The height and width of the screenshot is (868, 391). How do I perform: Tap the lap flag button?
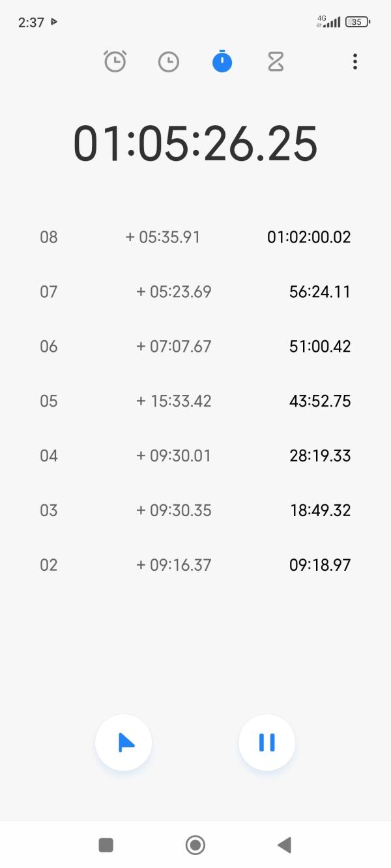click(x=124, y=743)
